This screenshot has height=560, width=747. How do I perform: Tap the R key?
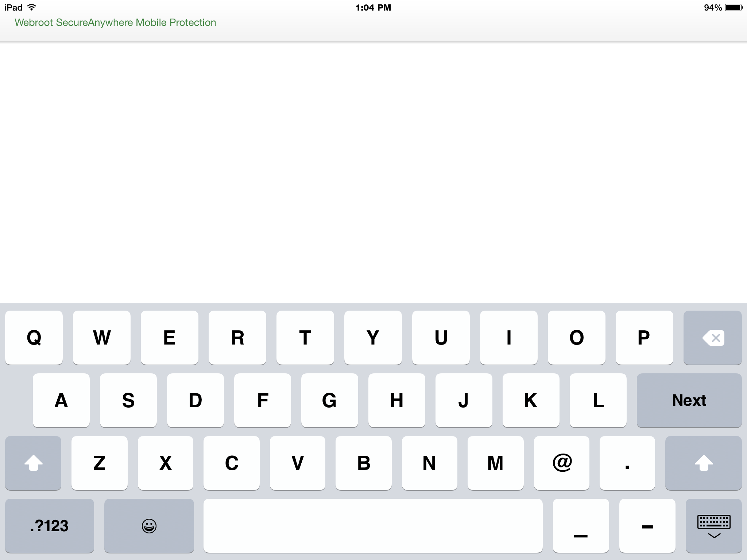tap(237, 338)
